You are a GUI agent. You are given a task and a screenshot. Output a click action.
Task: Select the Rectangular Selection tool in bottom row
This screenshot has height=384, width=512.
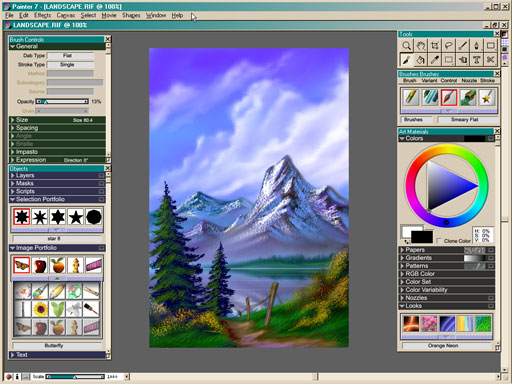pos(448,60)
